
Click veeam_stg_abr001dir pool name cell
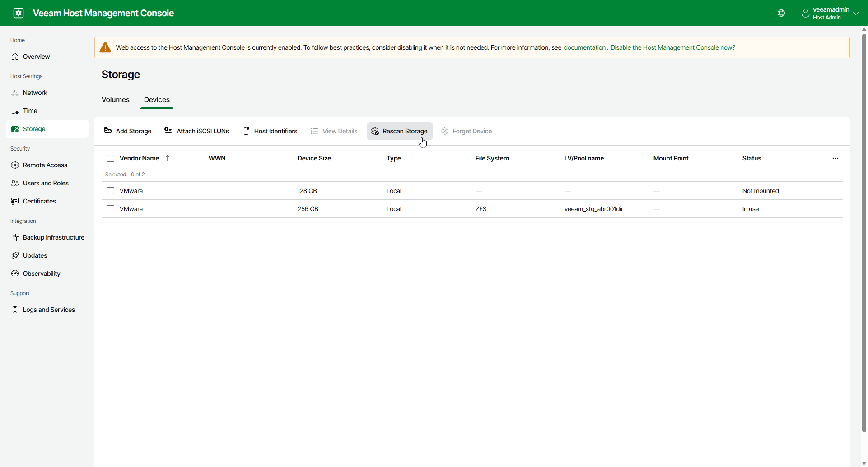[x=593, y=209]
